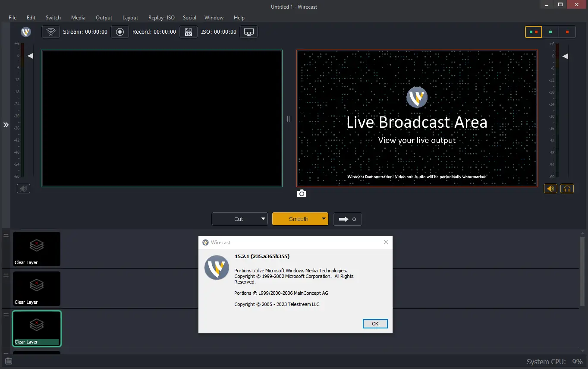Toggle the ISO REC recording button
Viewport: 588px width, 369px height.
pos(189,32)
